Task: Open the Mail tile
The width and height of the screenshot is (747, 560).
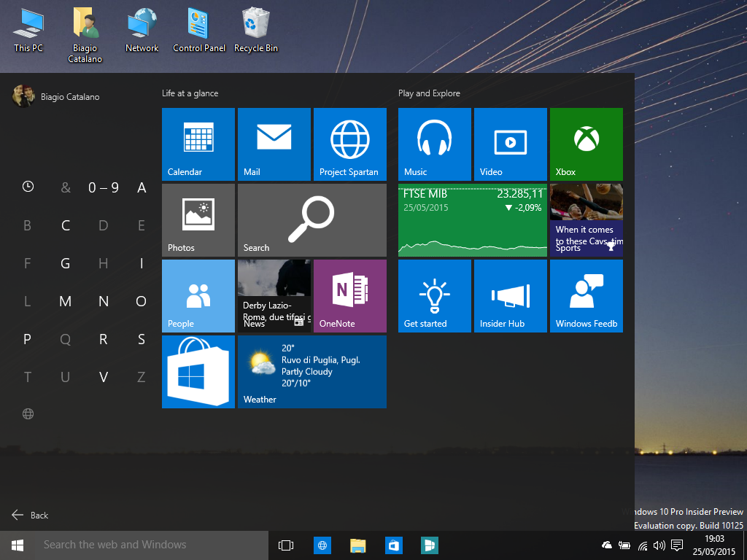Action: pyautogui.click(x=274, y=144)
